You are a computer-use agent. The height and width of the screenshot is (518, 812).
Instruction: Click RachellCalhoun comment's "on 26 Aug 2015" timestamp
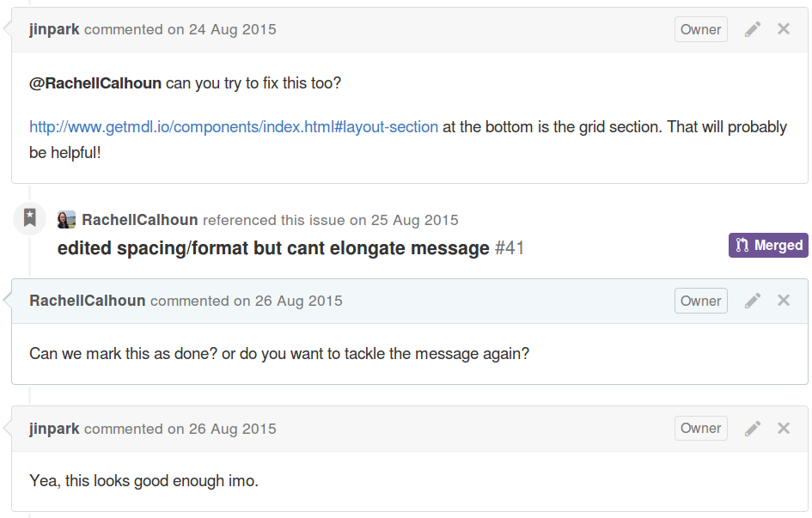click(x=288, y=301)
